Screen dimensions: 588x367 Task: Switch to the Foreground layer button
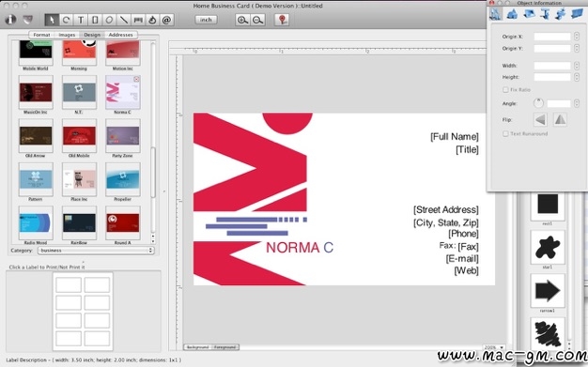[225, 347]
